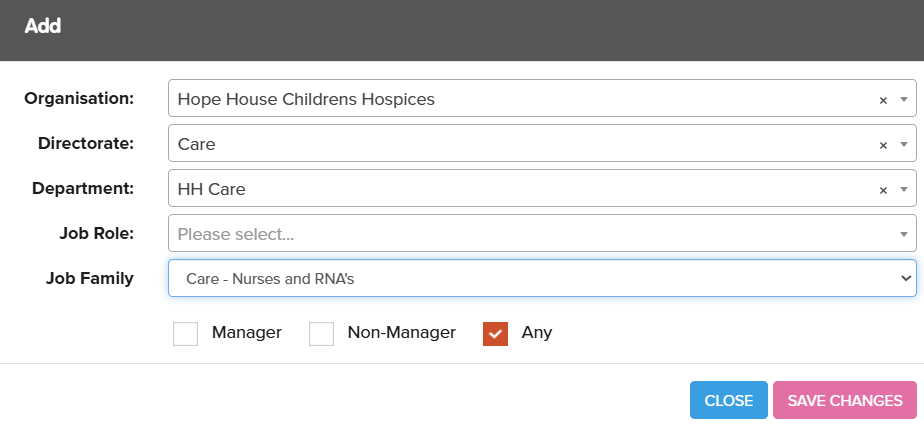Click the Hope House Childrens Hospices field

(x=520, y=100)
